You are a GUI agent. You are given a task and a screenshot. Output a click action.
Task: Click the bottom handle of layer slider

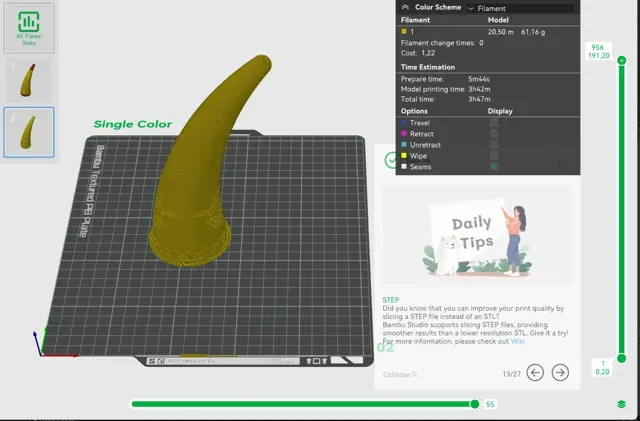[x=622, y=359]
